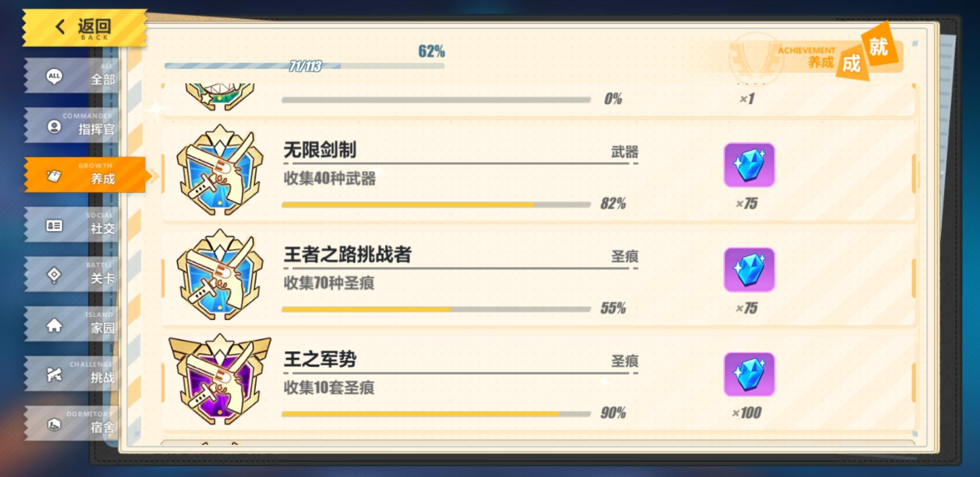Tap the crystal reward for 无限剑制

pos(749,165)
